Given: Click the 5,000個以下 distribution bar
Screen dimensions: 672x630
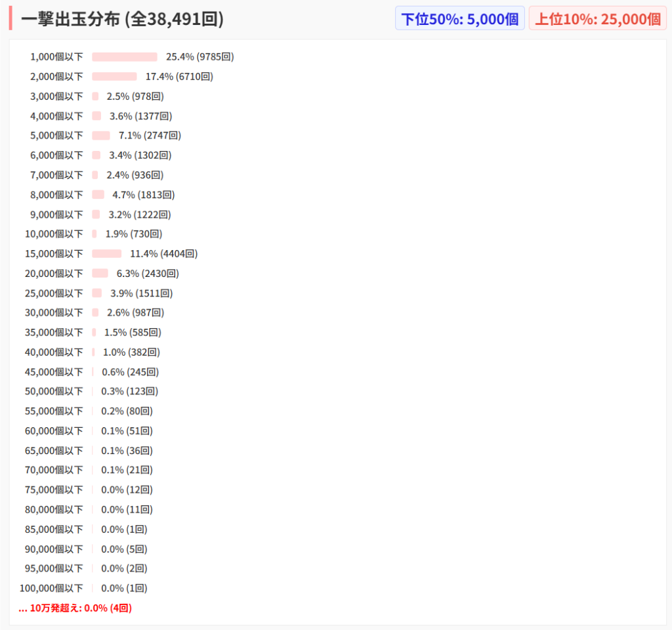Looking at the screenshot, I should (100, 136).
